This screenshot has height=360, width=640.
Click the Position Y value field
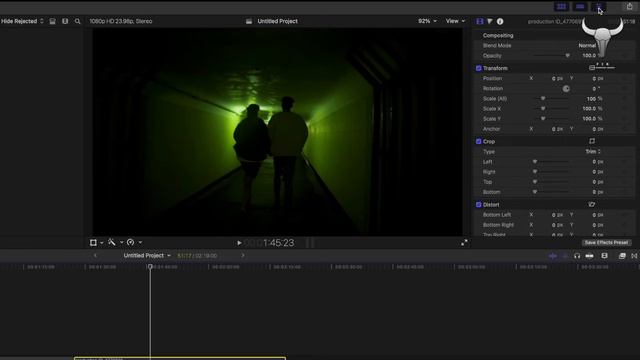598,78
